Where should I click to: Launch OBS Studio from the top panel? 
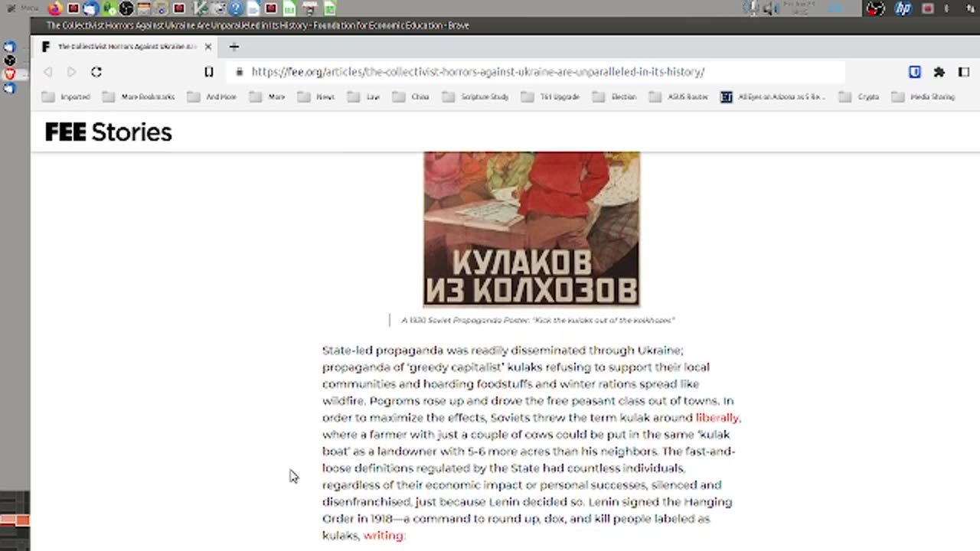pos(126,8)
